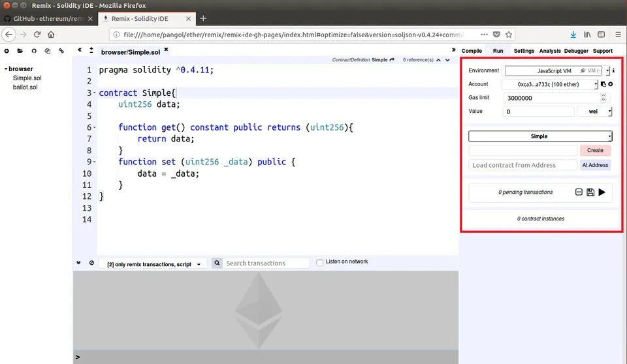Open ballot.sol in the file tree

[x=25, y=87]
